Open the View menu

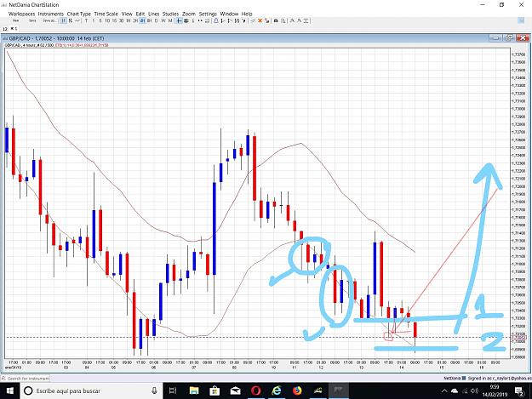click(x=127, y=14)
